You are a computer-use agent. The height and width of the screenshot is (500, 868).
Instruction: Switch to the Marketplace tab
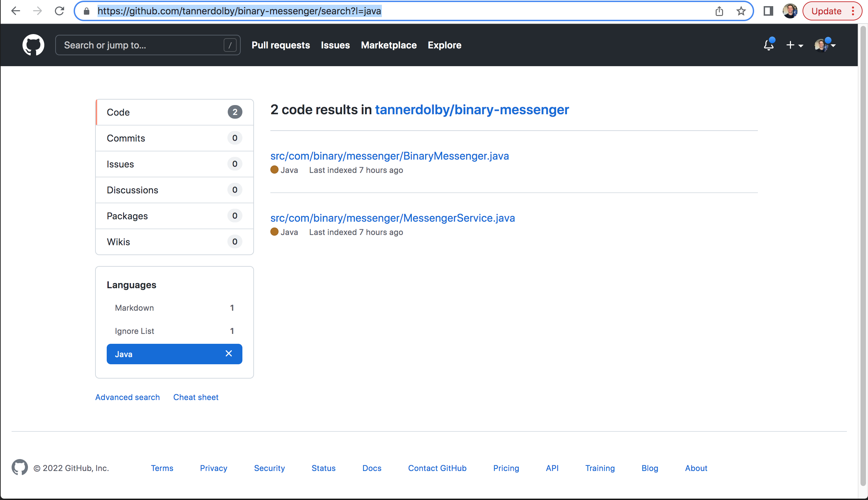(388, 45)
